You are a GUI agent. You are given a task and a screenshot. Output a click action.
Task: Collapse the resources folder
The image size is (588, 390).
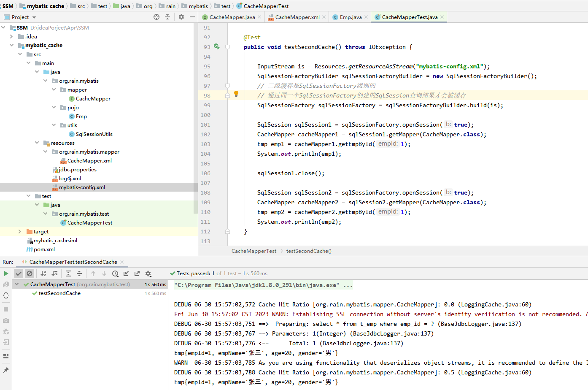coord(37,143)
